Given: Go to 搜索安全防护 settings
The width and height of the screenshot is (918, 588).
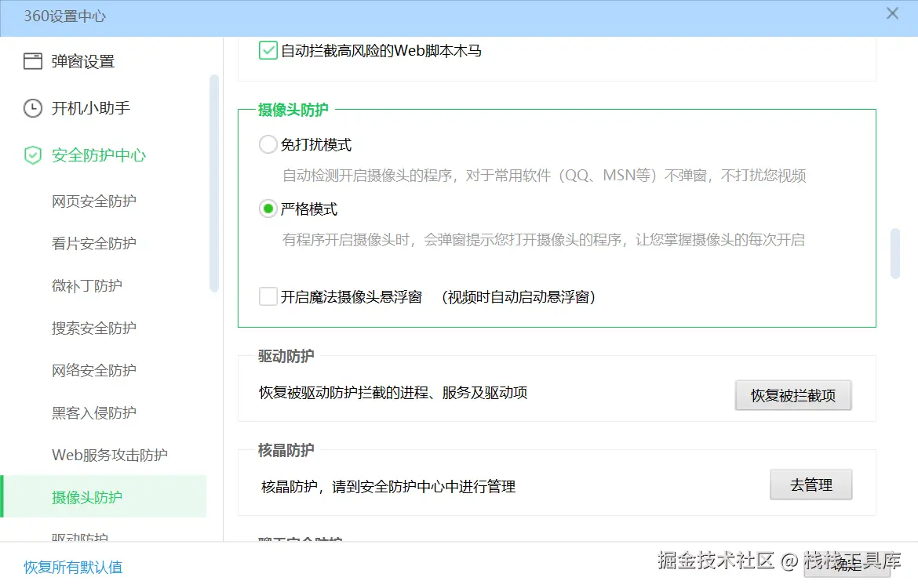Looking at the screenshot, I should point(94,328).
